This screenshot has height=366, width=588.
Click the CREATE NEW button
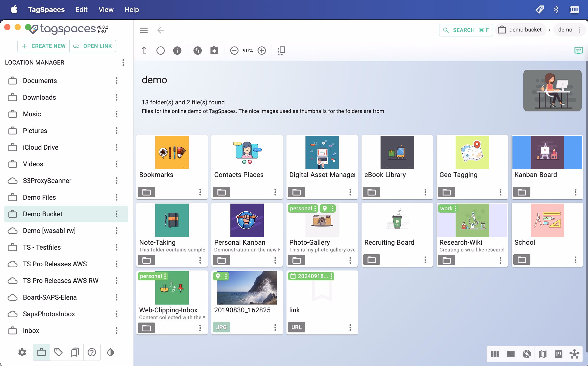click(43, 46)
